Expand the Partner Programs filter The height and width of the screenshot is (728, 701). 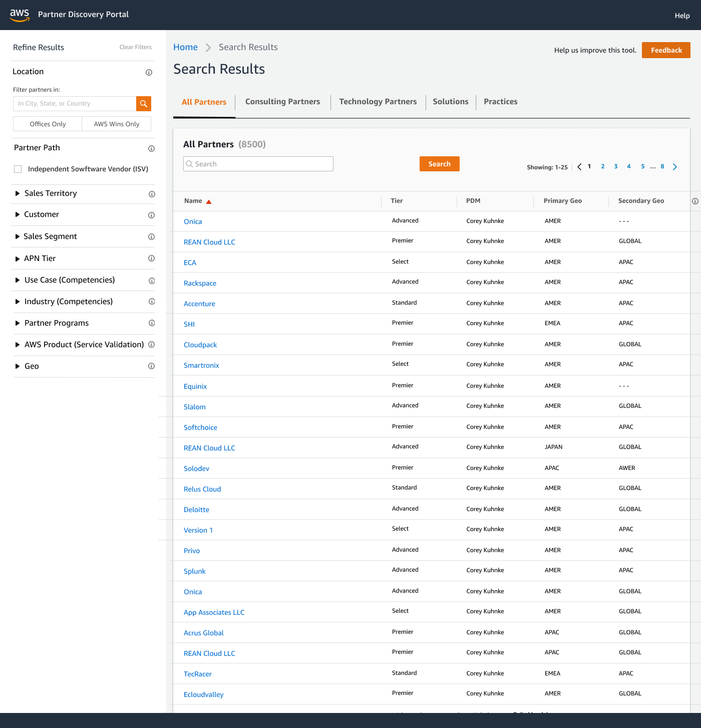click(x=18, y=323)
